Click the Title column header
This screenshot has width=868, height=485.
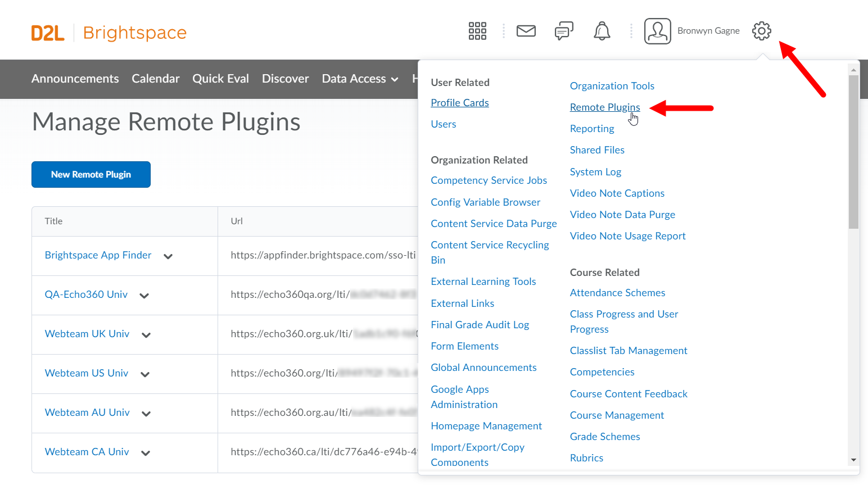[125, 221]
